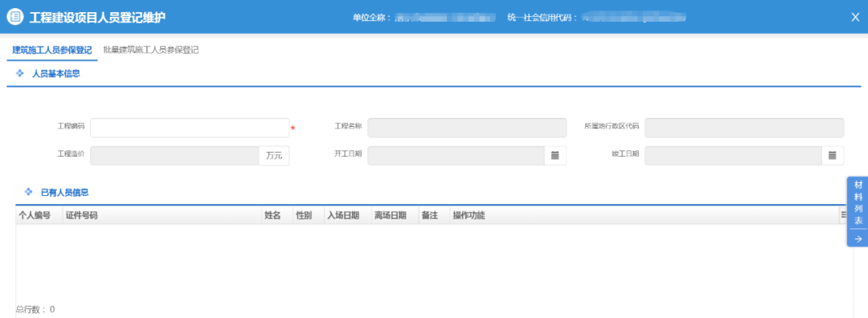Click the 已有人员信息 section icon
This screenshot has height=318, width=868.
point(29,192)
